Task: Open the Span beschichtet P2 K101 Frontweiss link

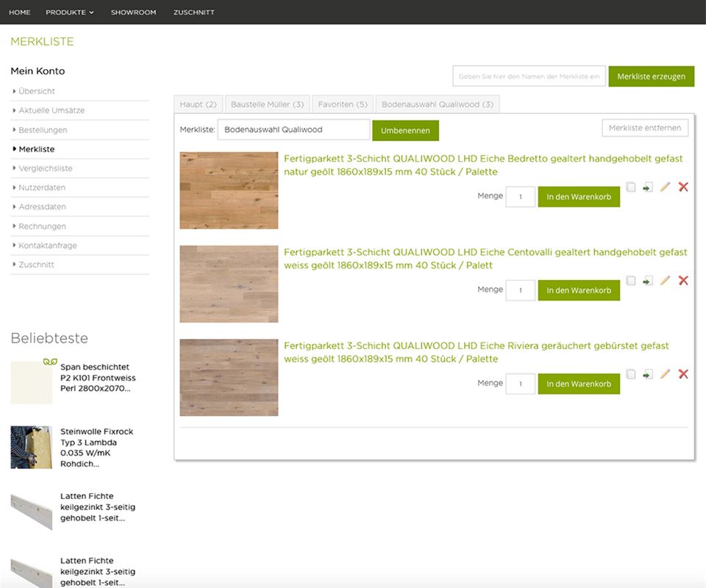Action: [98, 378]
